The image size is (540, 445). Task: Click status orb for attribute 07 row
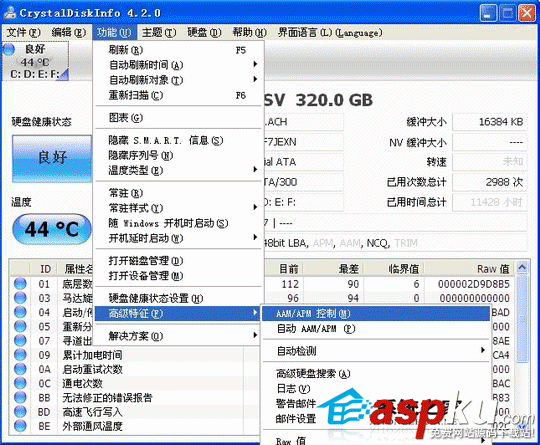click(x=20, y=341)
